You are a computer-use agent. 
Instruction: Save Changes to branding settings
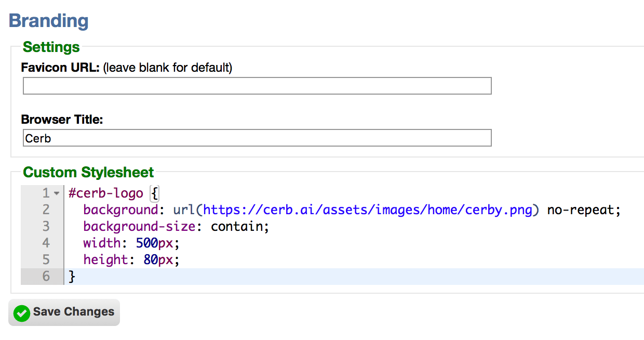click(64, 312)
